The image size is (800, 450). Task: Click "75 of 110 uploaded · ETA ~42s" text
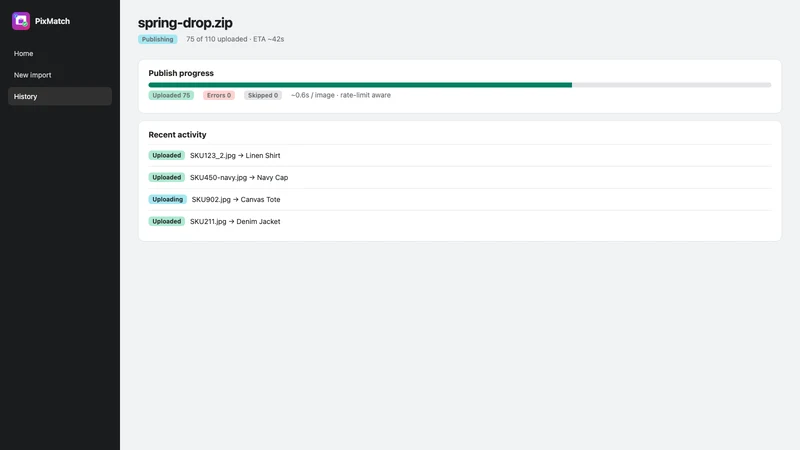[235, 39]
